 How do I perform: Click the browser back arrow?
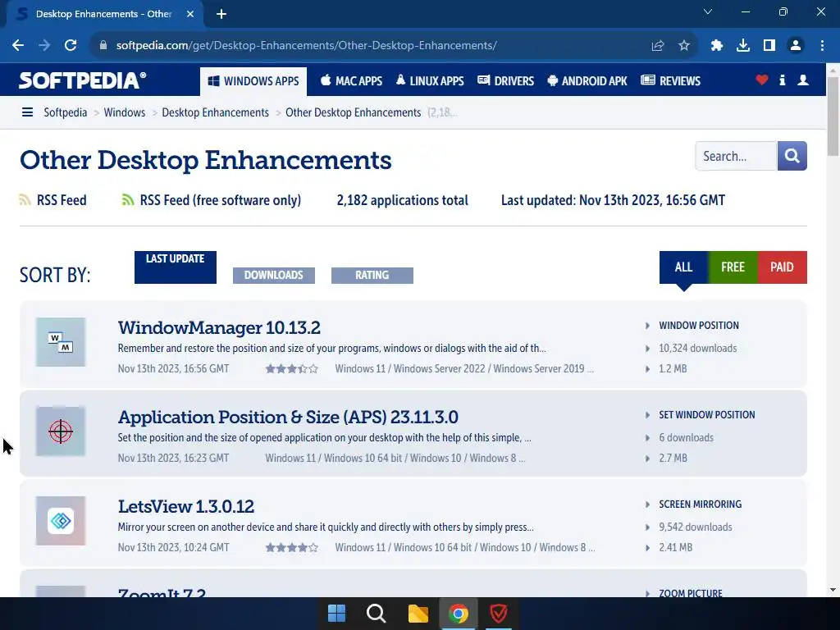(18, 46)
